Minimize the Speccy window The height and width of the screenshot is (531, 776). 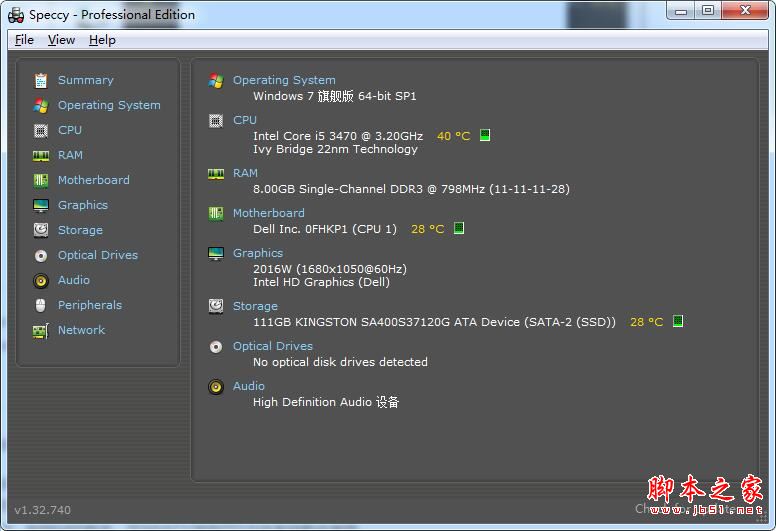681,10
